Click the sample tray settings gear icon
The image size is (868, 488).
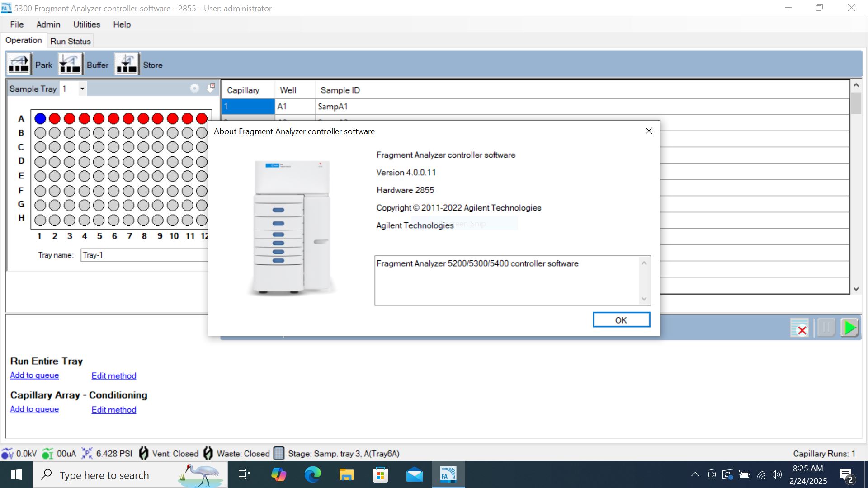click(x=194, y=89)
